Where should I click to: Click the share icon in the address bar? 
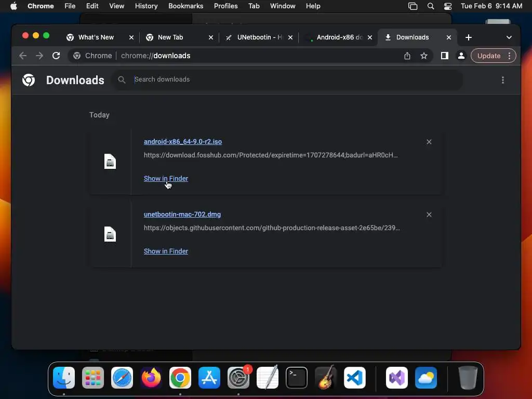(x=407, y=56)
